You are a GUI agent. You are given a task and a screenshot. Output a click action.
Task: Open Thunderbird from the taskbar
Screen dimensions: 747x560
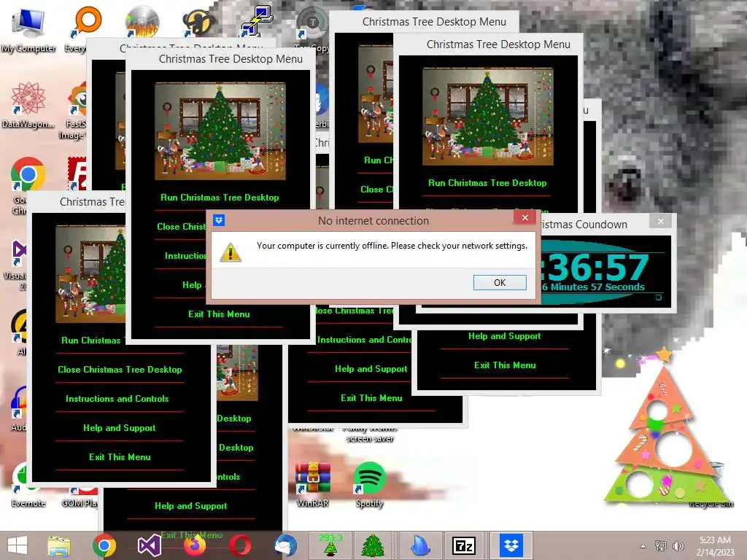pyautogui.click(x=285, y=545)
